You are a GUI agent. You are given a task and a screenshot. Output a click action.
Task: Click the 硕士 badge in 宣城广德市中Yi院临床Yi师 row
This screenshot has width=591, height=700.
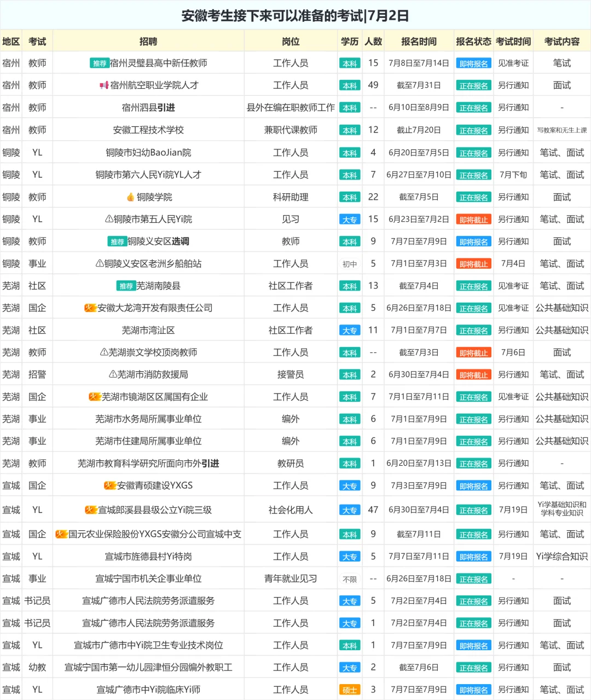coord(350,690)
